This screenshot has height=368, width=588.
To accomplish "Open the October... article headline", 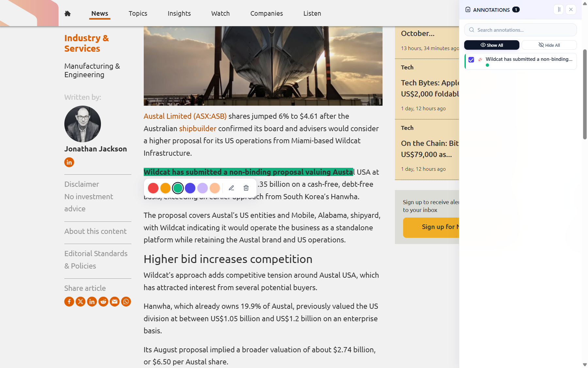I will [x=418, y=33].
